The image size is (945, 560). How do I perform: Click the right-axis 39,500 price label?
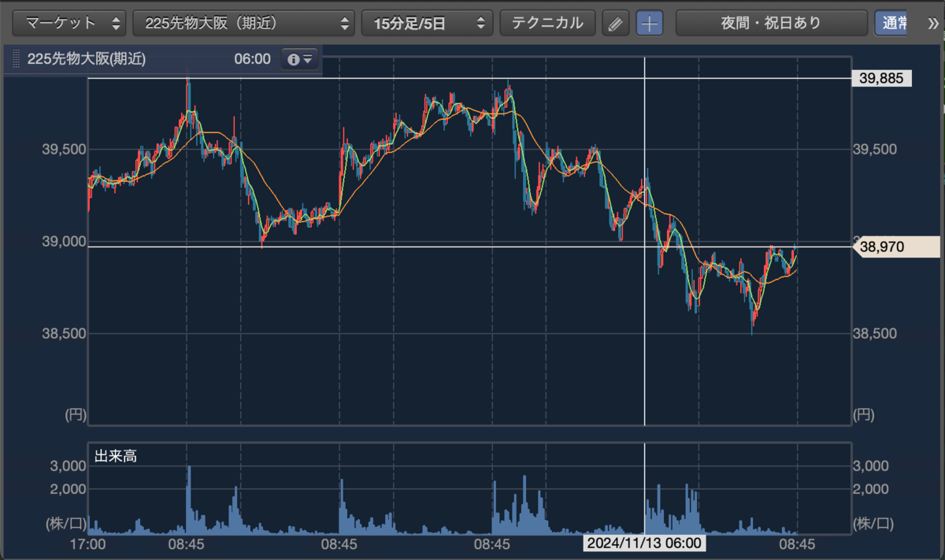[873, 149]
